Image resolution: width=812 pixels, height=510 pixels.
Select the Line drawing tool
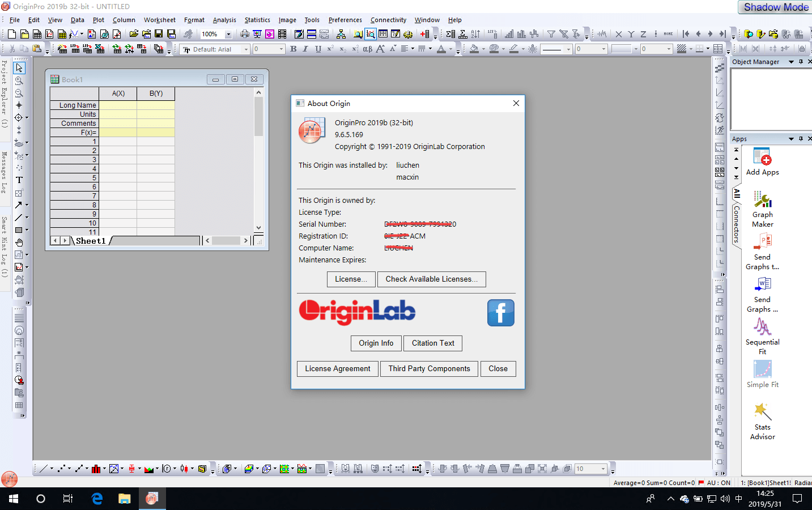(19, 217)
